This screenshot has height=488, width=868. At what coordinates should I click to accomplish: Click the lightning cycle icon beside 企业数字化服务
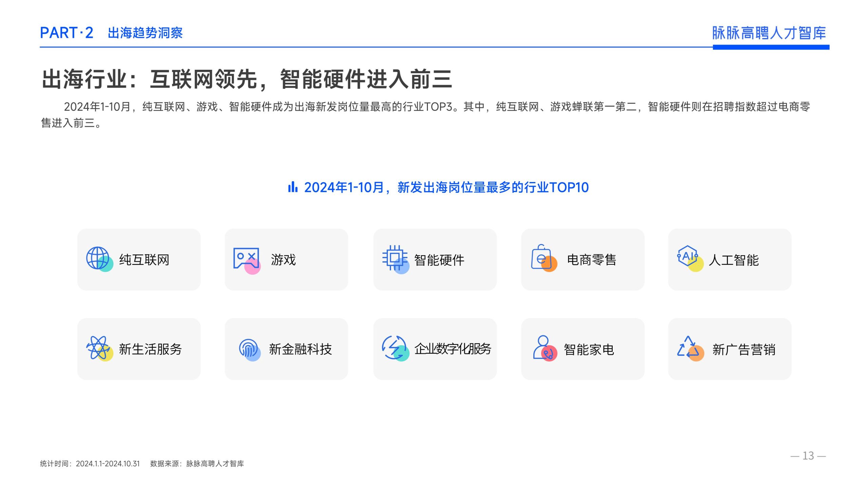[394, 348]
